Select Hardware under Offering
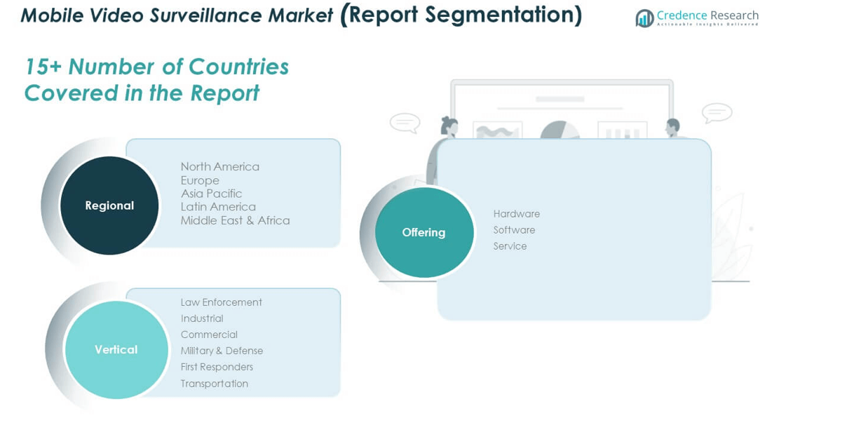The height and width of the screenshot is (446, 868). click(x=516, y=214)
